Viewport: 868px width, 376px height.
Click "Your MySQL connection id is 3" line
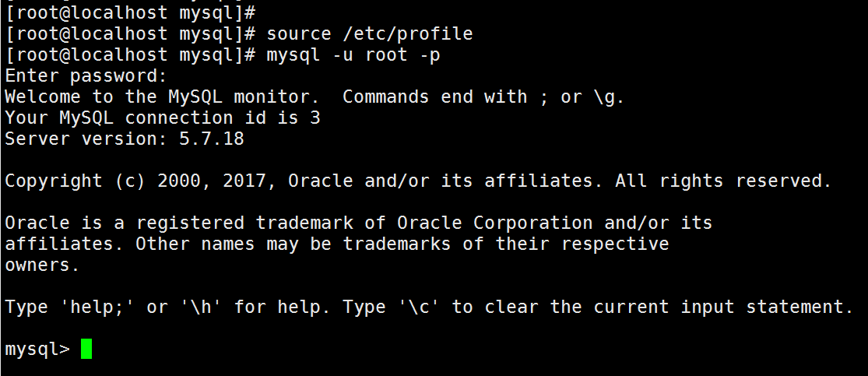162,118
